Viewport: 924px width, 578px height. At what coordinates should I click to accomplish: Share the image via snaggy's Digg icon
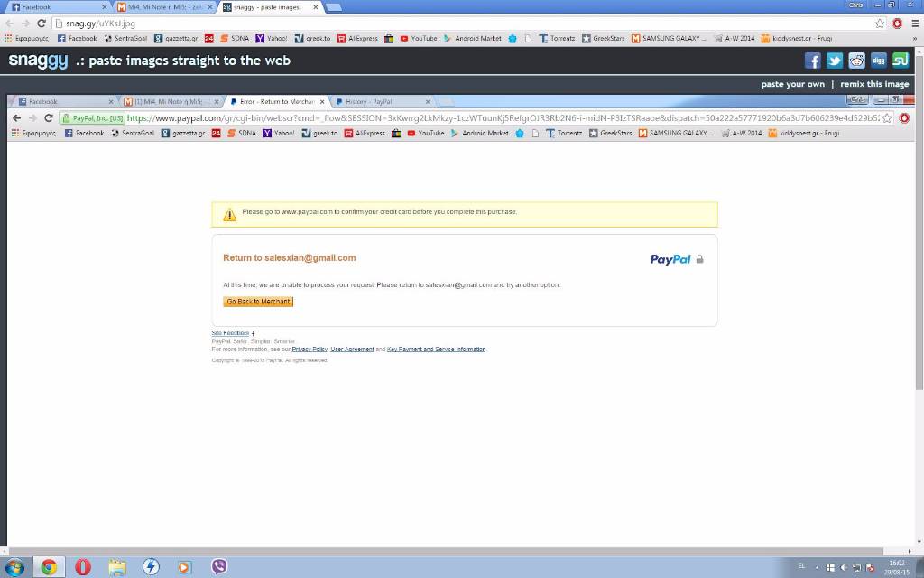(878, 61)
